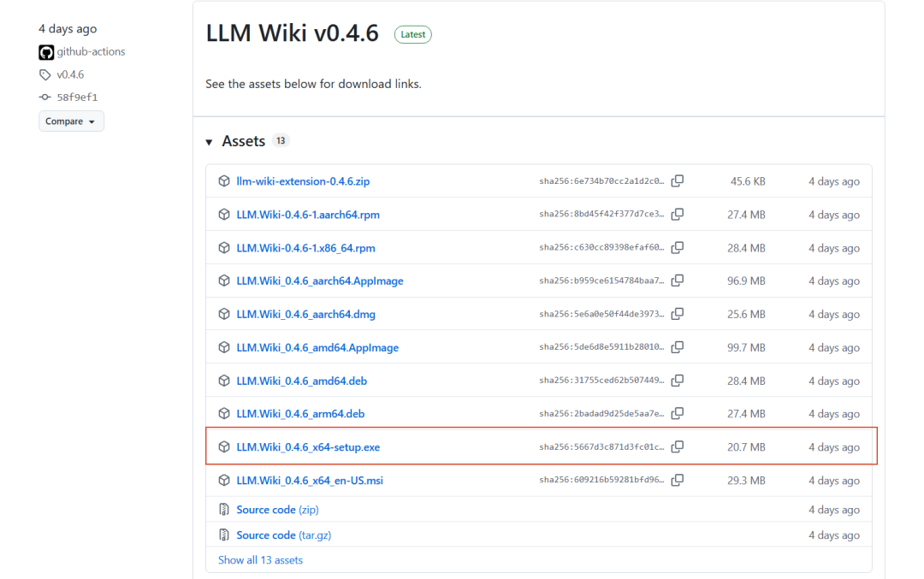Open the Compare dropdown

pos(71,121)
